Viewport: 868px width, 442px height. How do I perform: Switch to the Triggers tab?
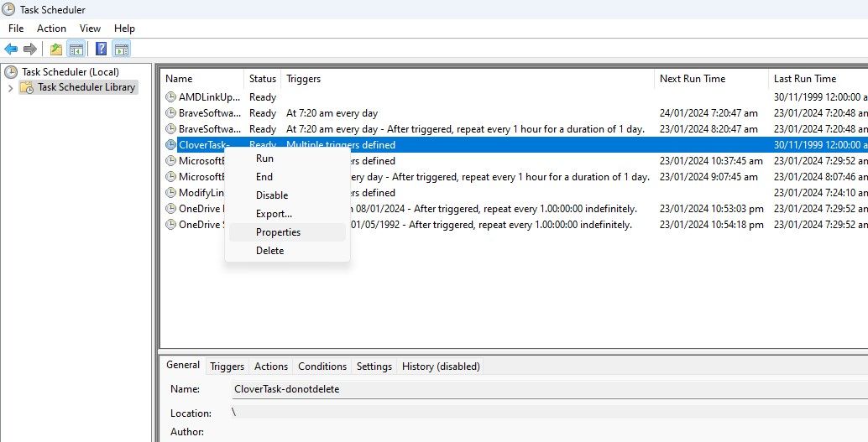click(227, 367)
